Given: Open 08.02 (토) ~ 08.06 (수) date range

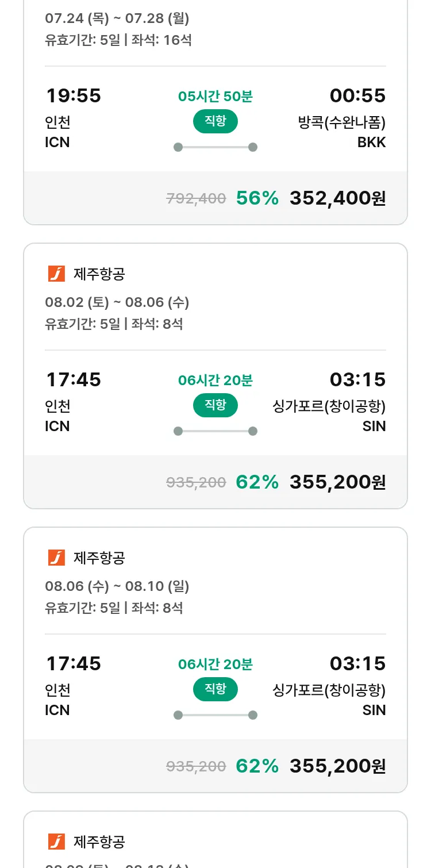Looking at the screenshot, I should click(117, 302).
